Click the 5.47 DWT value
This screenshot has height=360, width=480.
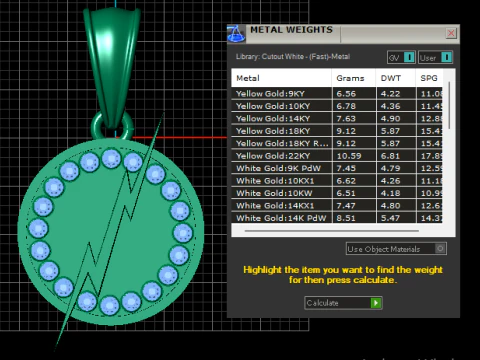390,218
